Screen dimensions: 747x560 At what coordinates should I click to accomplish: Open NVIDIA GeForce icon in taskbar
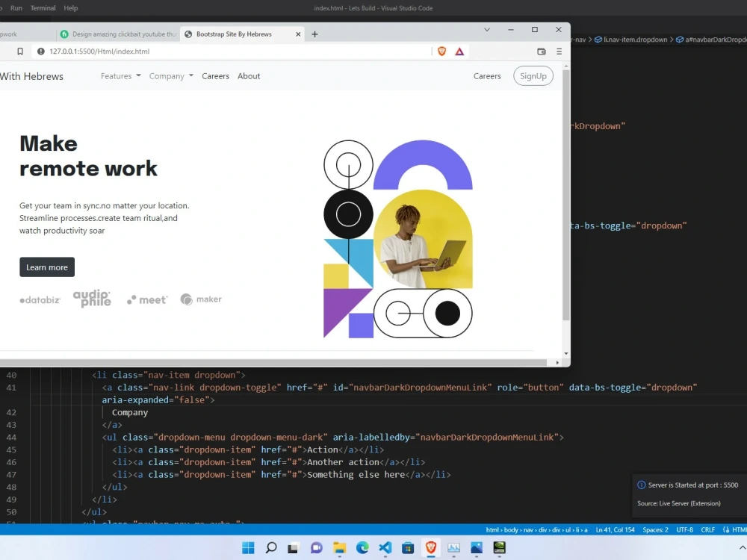pyautogui.click(x=499, y=547)
